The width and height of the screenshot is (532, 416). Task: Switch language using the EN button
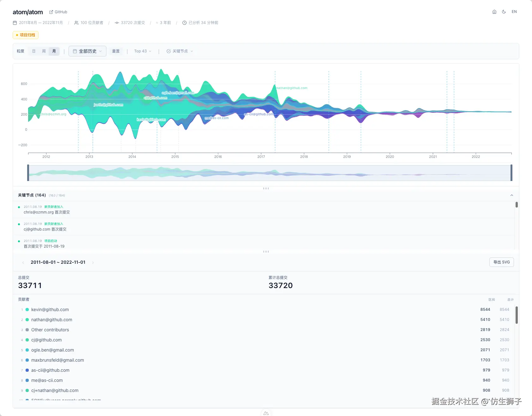(514, 12)
